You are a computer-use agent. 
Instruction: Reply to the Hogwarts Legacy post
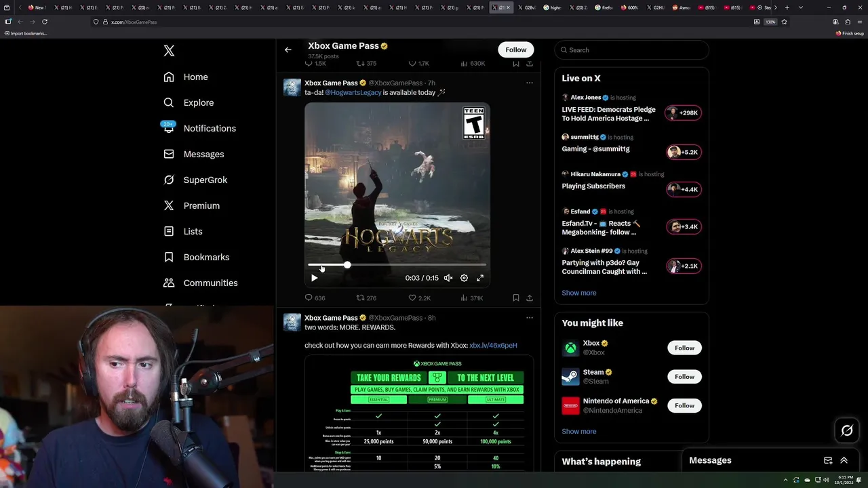tap(315, 298)
